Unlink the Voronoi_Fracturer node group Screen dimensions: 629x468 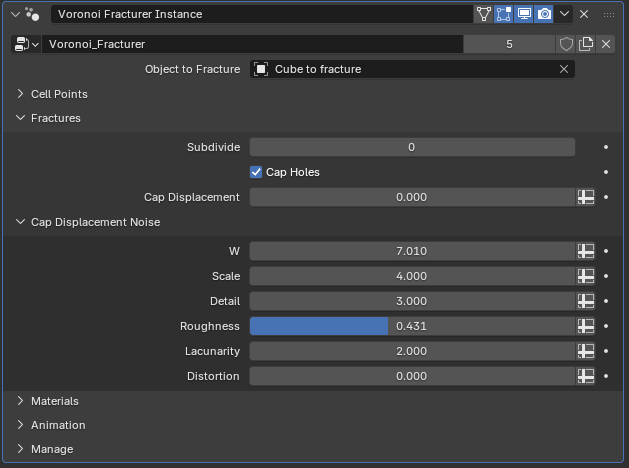tap(606, 44)
